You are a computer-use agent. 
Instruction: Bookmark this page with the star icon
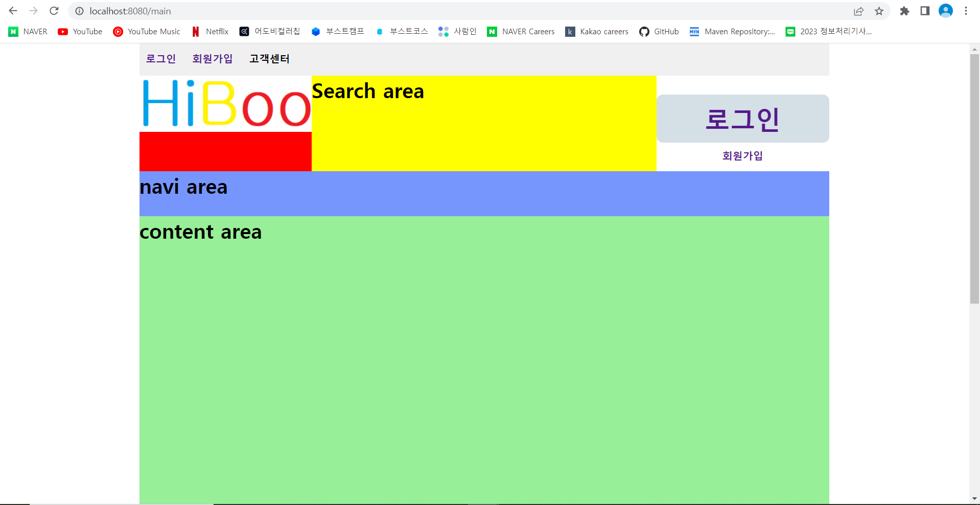(879, 11)
